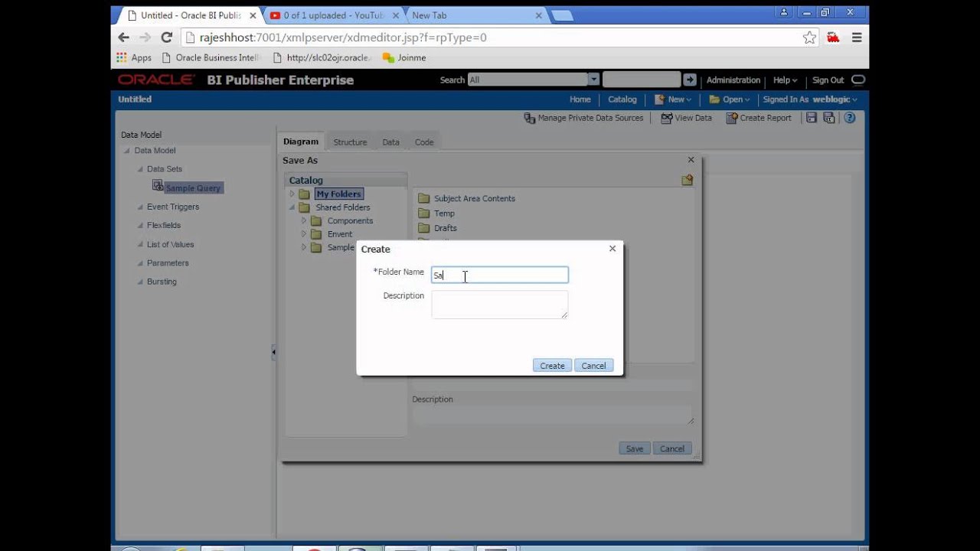Screen dimensions: 980x551
Task: Click Save in the Save As dialog
Action: 635,448
